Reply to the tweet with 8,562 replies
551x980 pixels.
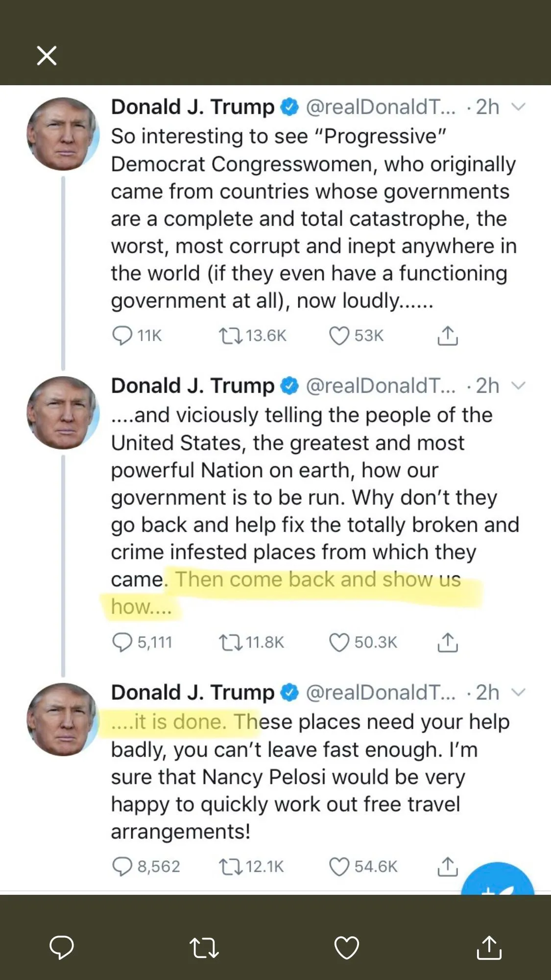(122, 866)
